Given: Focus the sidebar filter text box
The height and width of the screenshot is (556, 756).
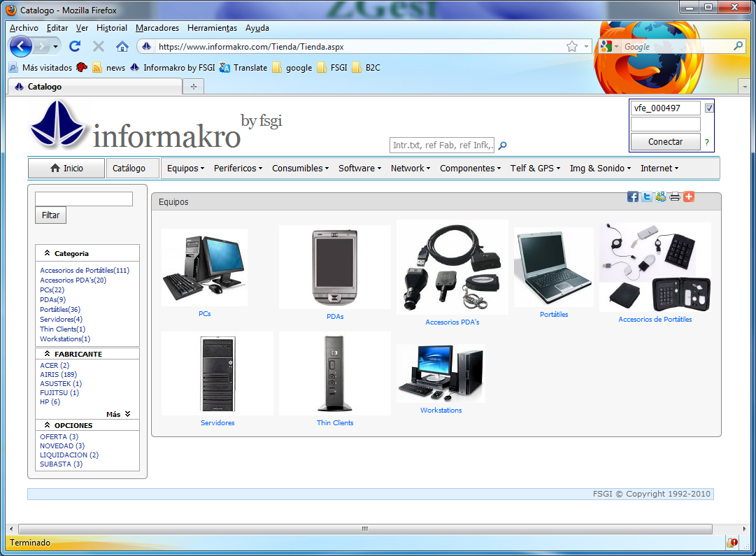Looking at the screenshot, I should (84, 199).
